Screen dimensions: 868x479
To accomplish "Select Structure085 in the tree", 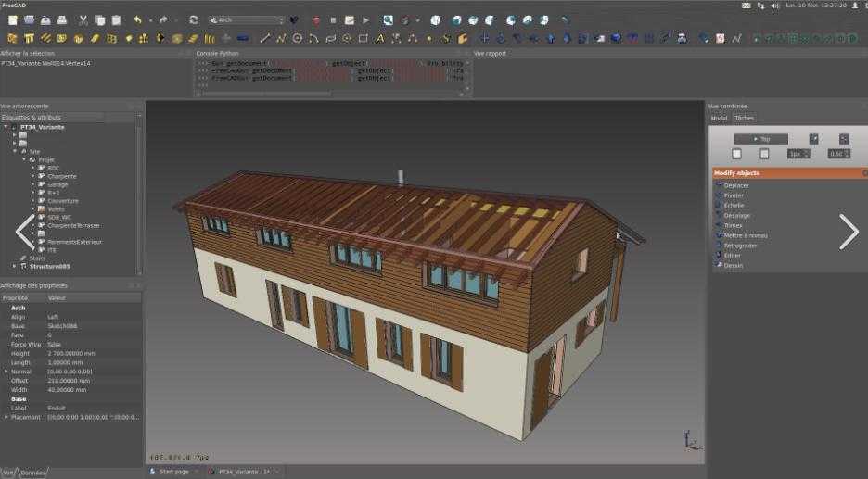I will pos(50,266).
